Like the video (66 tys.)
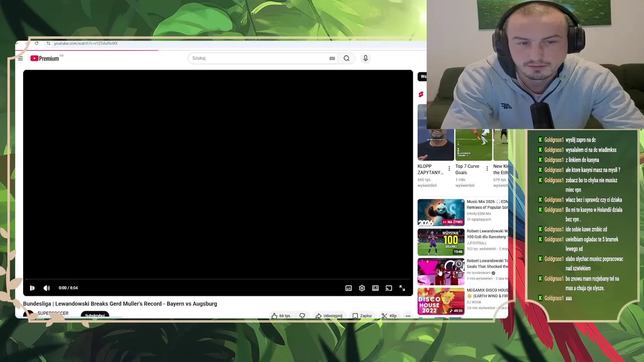Viewport: 644px width, 362px height. coord(281,316)
